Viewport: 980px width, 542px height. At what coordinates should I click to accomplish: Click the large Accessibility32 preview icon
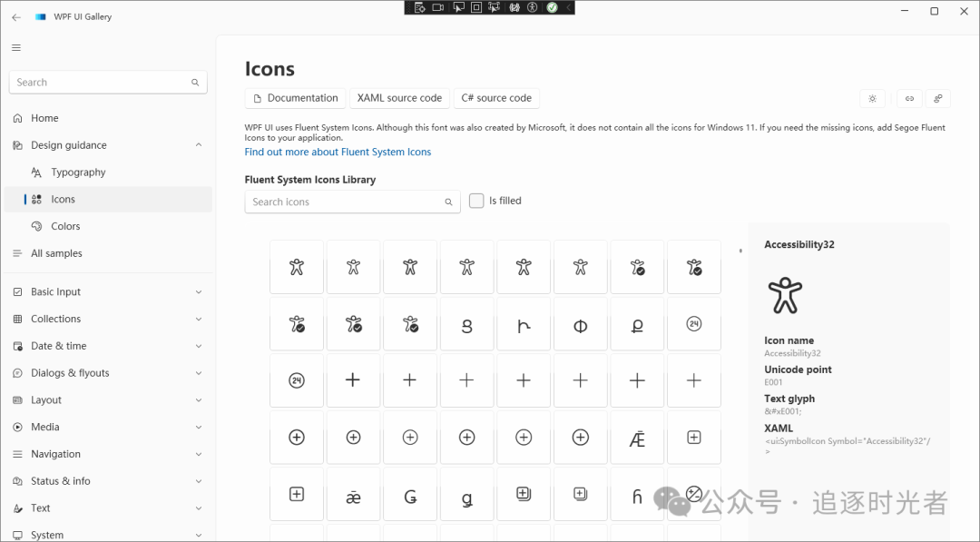point(785,295)
